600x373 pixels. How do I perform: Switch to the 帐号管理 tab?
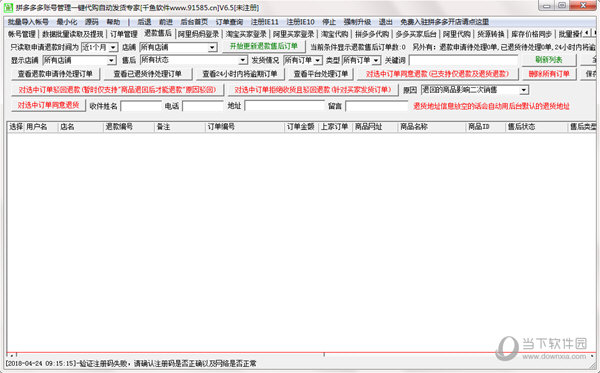(21, 34)
